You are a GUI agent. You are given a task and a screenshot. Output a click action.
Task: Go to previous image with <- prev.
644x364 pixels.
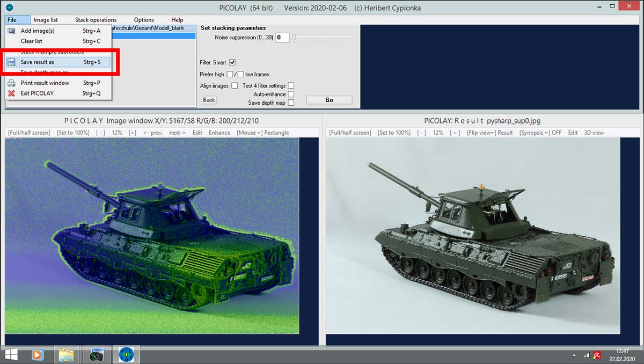pos(153,133)
